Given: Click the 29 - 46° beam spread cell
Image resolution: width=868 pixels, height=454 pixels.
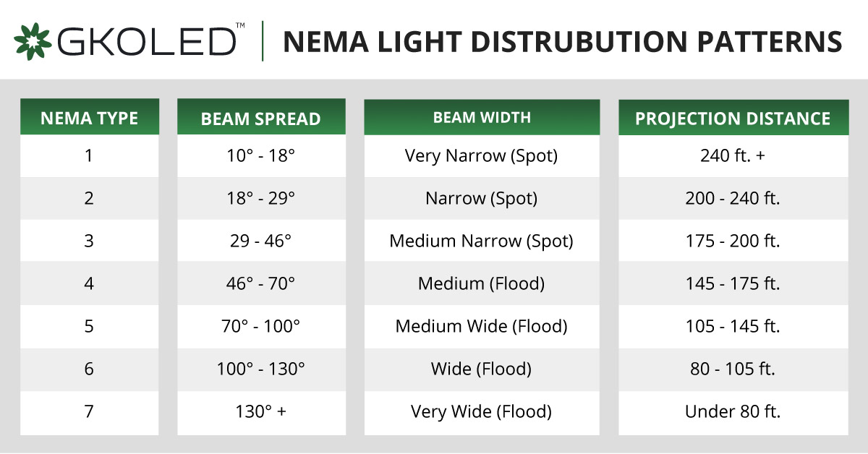Looking at the screenshot, I should coord(260,241).
